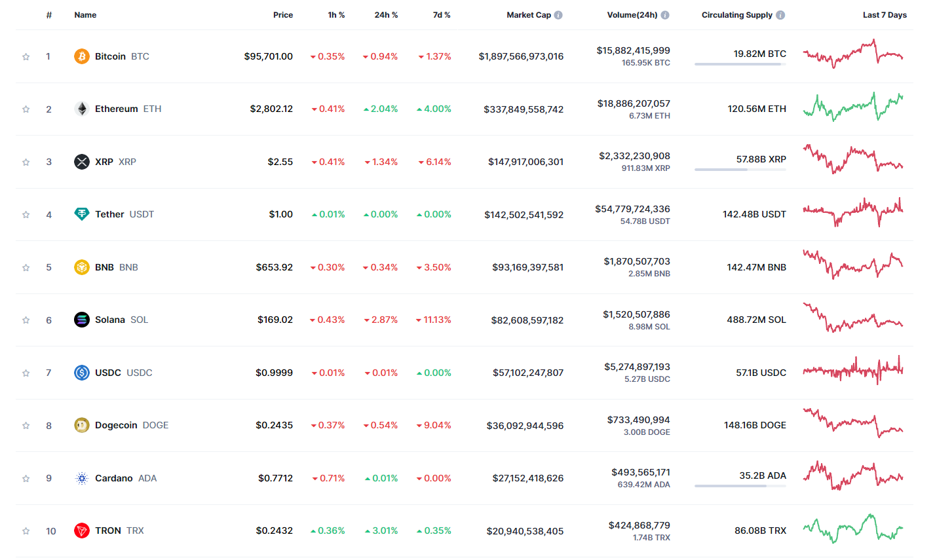Star XRP for the watchlist
935x560 pixels.
click(26, 162)
